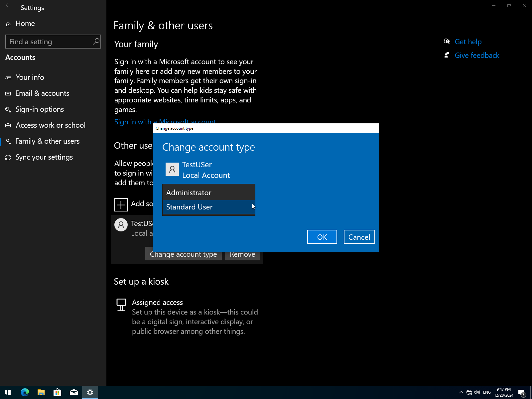Click the Windows Start button

8,392
